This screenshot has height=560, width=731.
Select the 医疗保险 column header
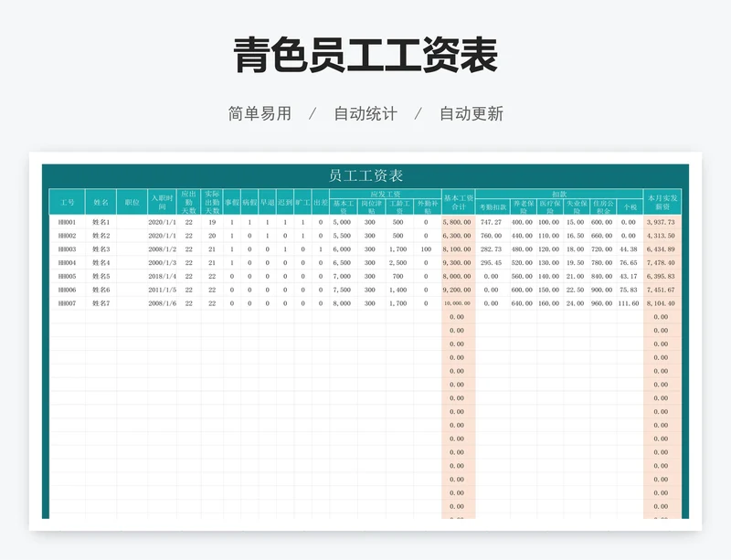point(550,206)
